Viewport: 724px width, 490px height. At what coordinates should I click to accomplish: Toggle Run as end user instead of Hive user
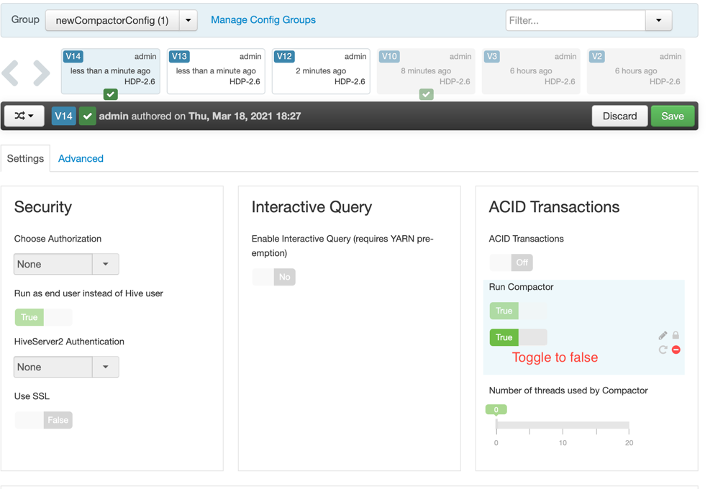(x=43, y=317)
